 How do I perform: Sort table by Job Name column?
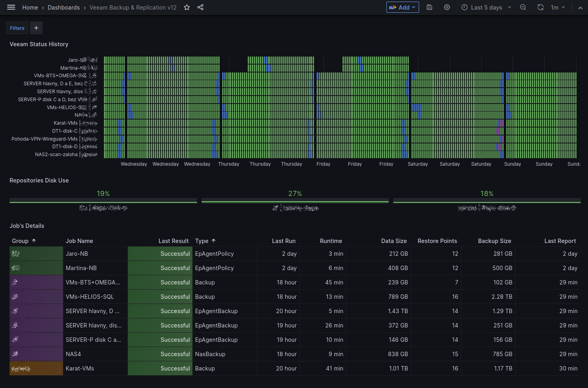tap(79, 241)
